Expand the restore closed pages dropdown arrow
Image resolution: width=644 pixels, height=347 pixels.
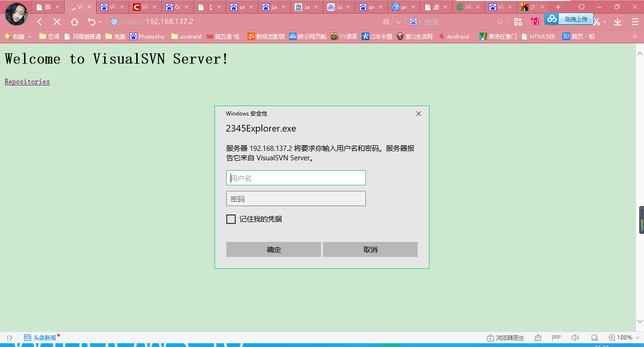point(100,22)
